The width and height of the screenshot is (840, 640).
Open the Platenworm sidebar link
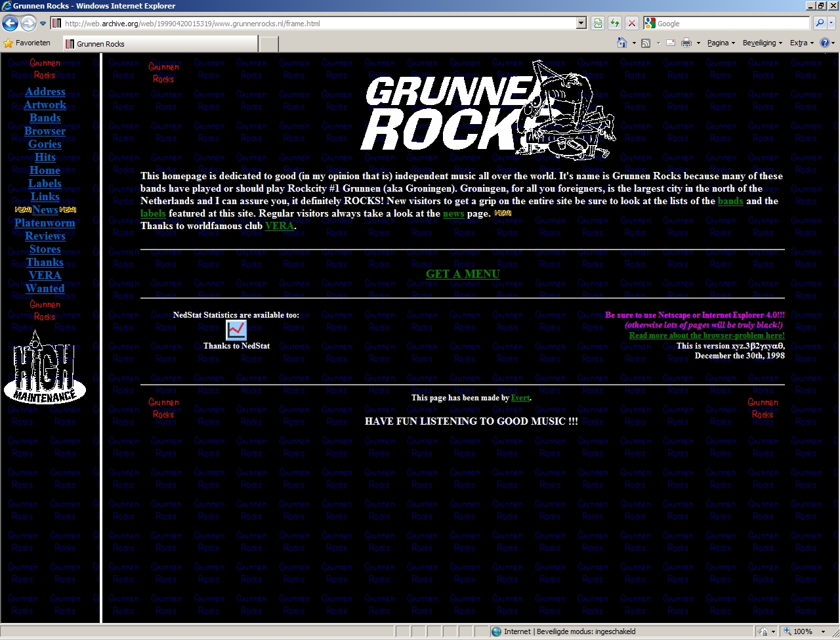click(45, 223)
